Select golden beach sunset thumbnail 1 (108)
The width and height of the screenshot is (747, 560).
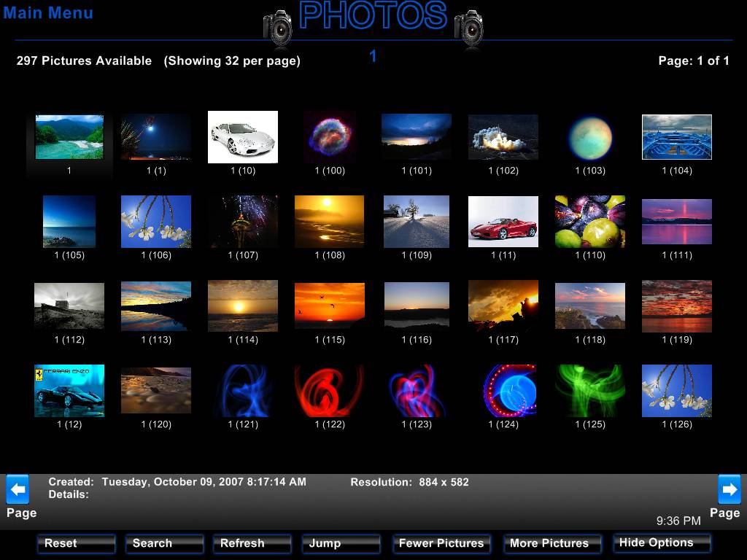coord(330,222)
